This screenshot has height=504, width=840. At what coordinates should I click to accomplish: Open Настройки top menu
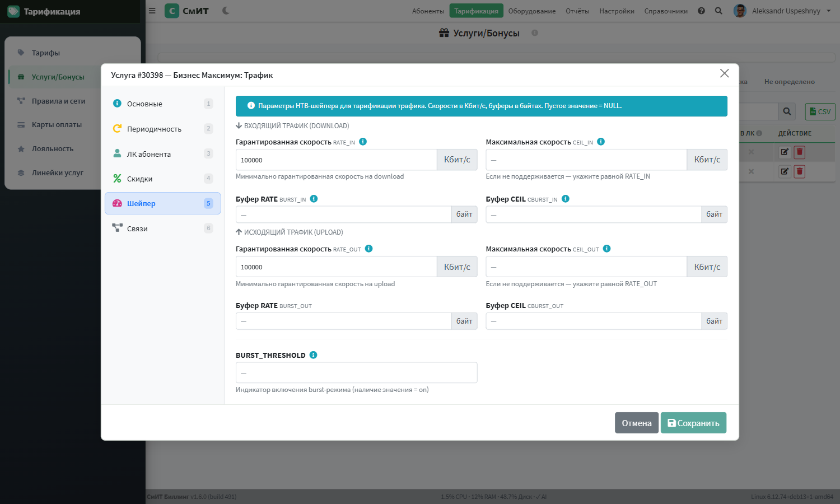coord(617,11)
